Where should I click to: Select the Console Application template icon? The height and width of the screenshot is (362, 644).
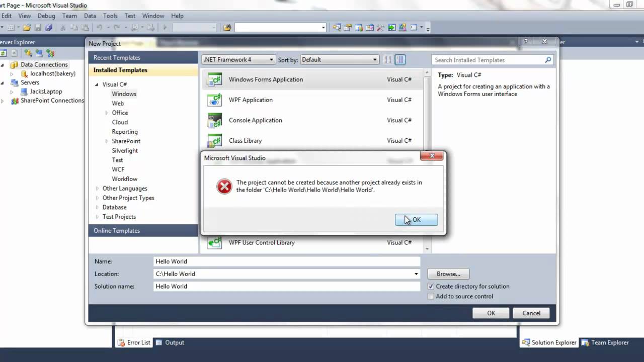tap(215, 120)
